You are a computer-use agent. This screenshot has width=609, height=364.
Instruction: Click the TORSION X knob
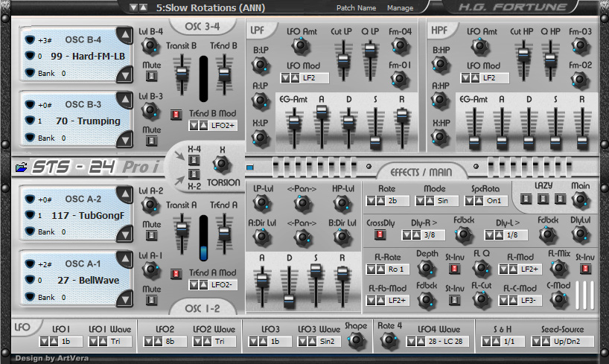(x=221, y=164)
